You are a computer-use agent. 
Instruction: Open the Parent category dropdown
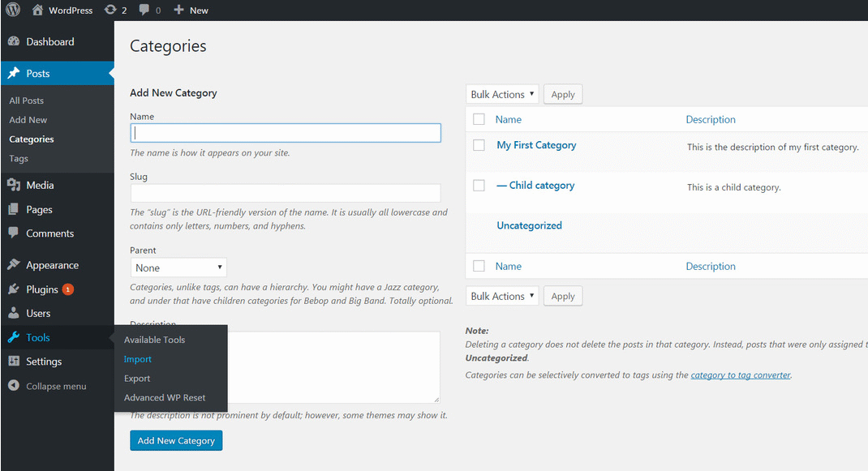[x=178, y=267]
